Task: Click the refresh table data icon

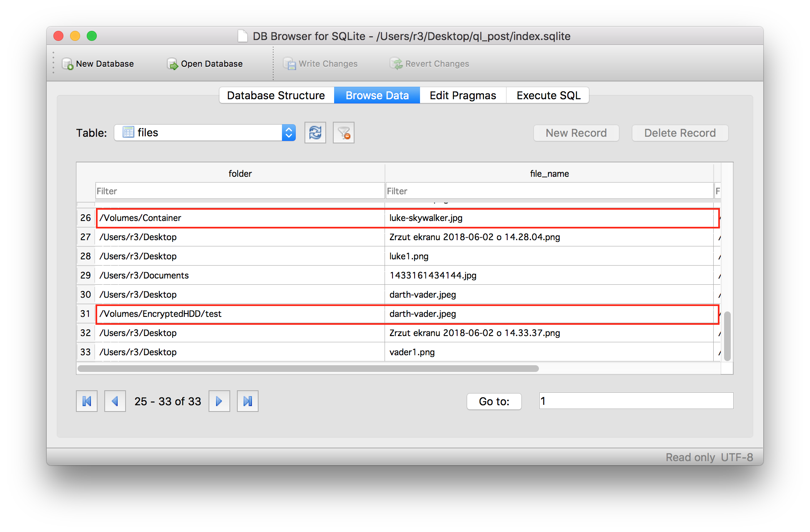Action: [x=315, y=133]
